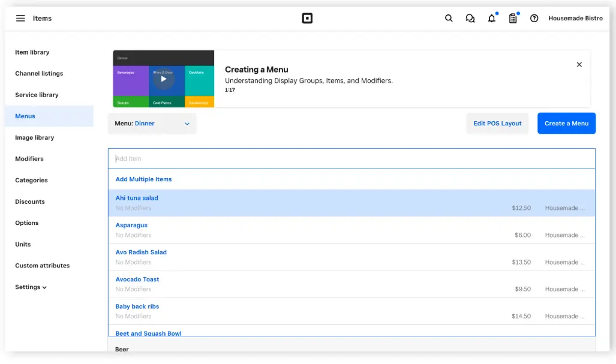Focus the Add Item search field

pos(351,159)
